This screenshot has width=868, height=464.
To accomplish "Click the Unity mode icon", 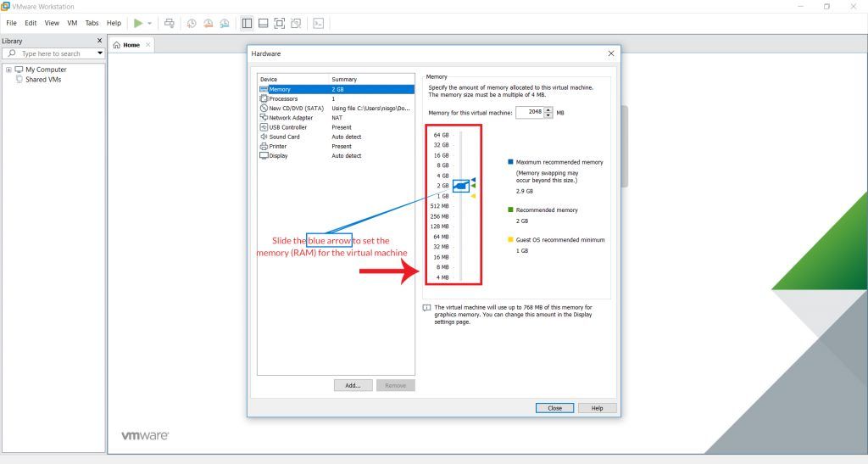I will pyautogui.click(x=296, y=23).
